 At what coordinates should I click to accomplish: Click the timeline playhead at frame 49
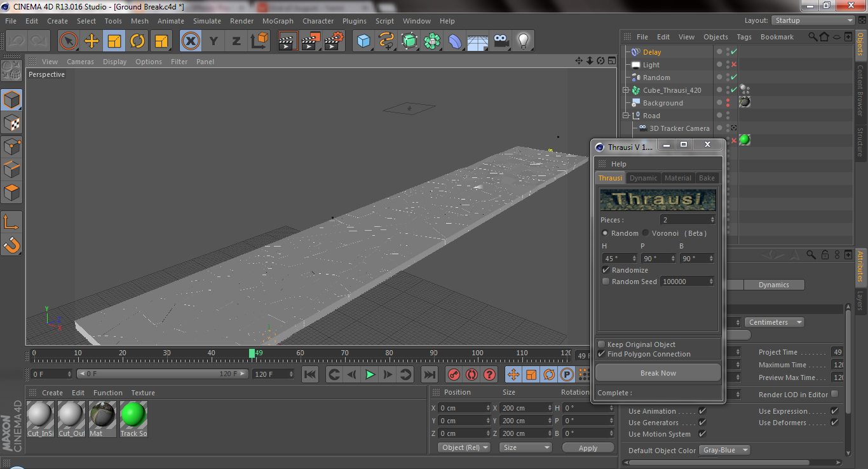(x=252, y=353)
